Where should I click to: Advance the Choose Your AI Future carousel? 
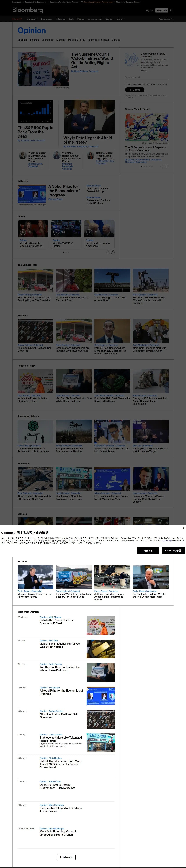tap(166, 167)
